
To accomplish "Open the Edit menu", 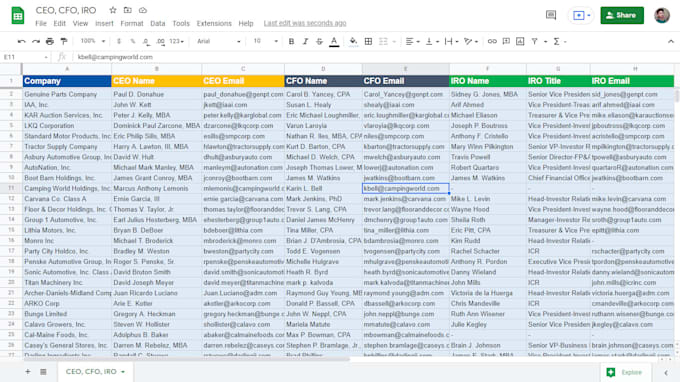I will pyautogui.click(x=59, y=23).
